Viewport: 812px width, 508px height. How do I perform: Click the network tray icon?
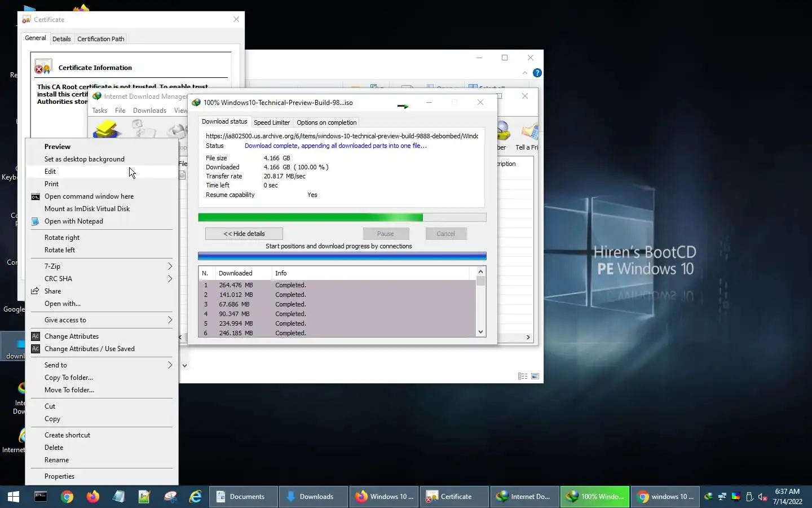pyautogui.click(x=722, y=497)
